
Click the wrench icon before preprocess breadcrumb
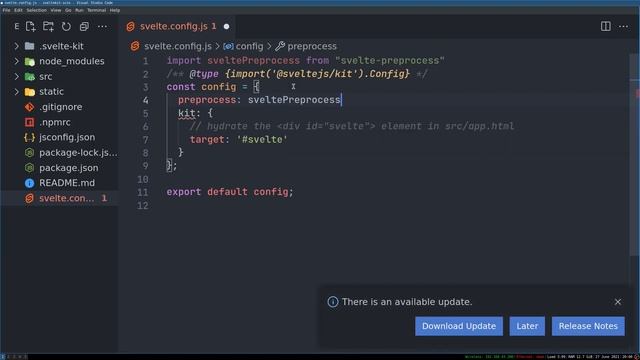pos(280,46)
